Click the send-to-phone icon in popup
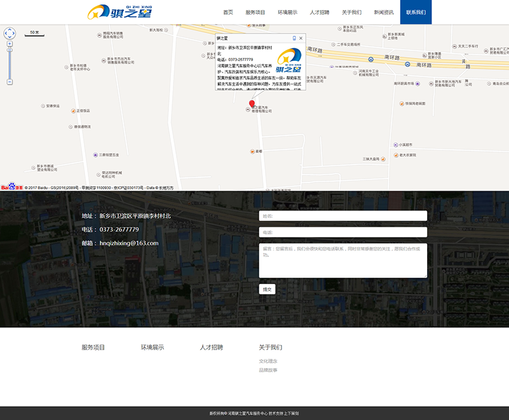This screenshot has height=420, width=509. pyautogui.click(x=294, y=38)
